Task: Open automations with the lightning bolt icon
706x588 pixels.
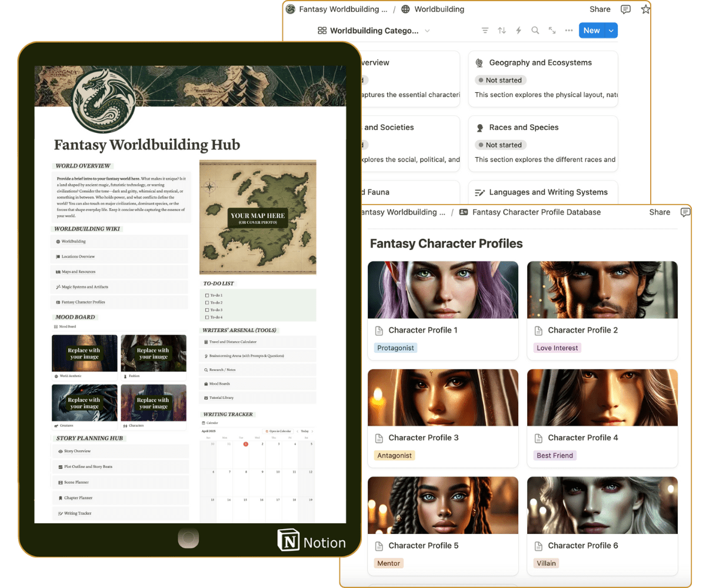Action: tap(518, 31)
